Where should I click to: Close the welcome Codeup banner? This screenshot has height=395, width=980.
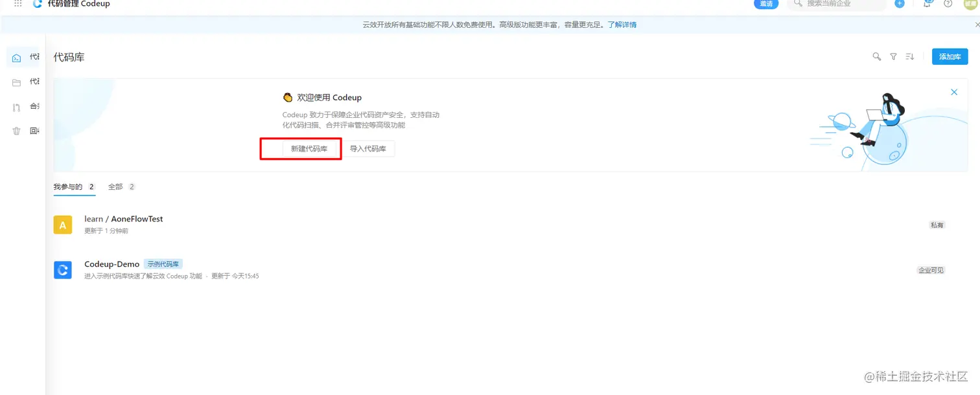click(x=954, y=92)
